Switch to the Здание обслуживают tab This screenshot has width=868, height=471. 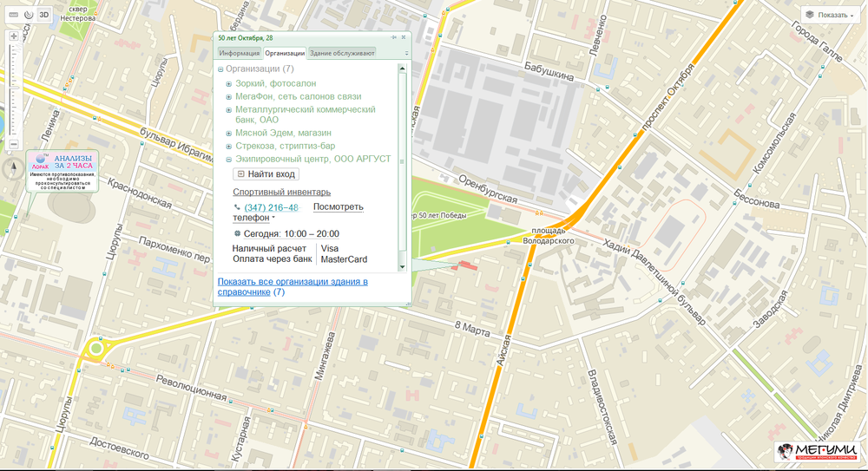tap(342, 53)
